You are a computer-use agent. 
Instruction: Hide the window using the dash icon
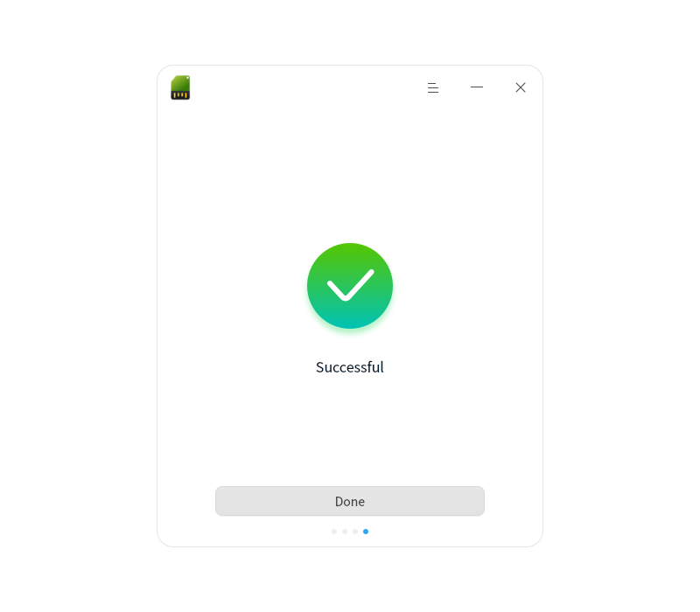[x=477, y=87]
